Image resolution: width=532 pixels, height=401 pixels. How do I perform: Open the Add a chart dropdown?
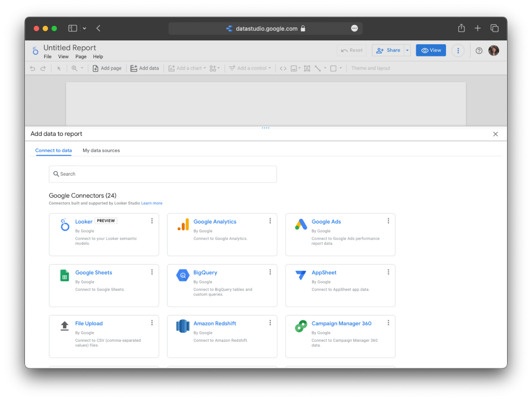(187, 68)
